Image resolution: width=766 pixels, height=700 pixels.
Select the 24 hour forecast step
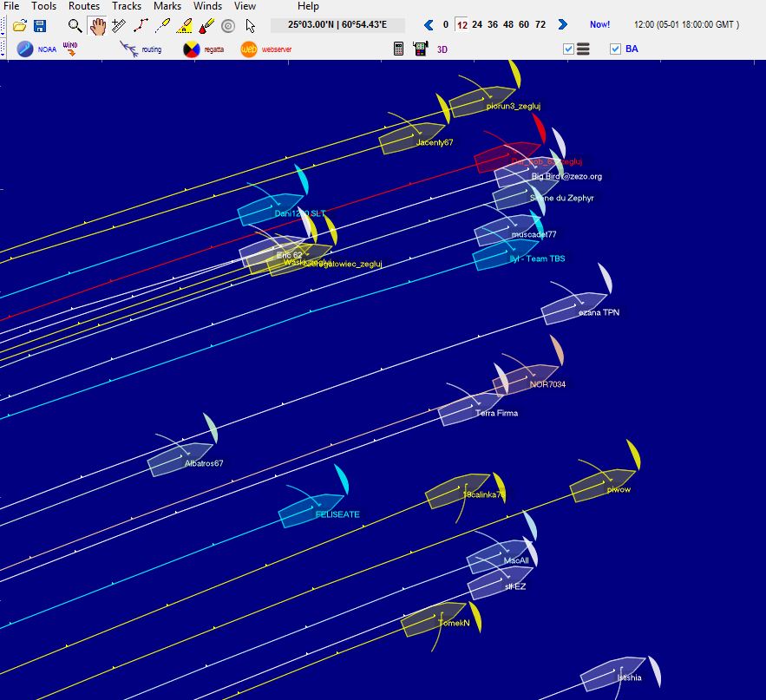point(477,25)
